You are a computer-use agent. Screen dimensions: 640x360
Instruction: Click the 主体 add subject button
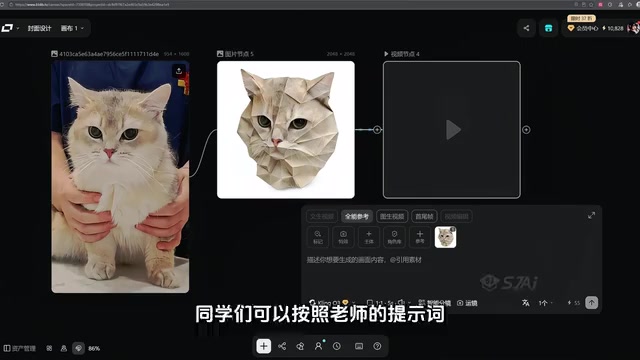coord(369,237)
